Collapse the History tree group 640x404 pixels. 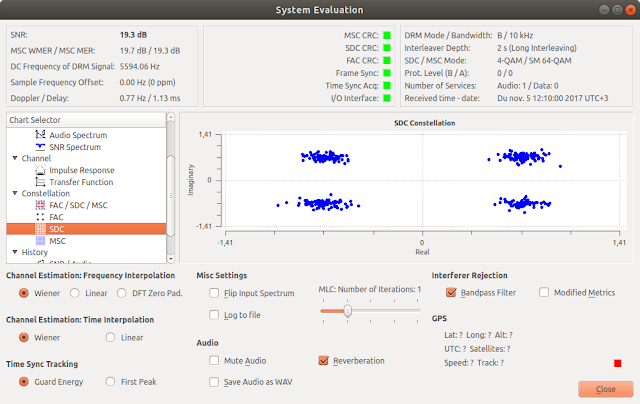[x=15, y=252]
